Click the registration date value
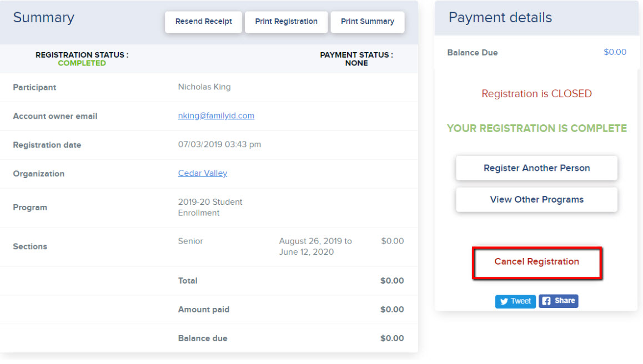The width and height of the screenshot is (643, 364). (219, 144)
